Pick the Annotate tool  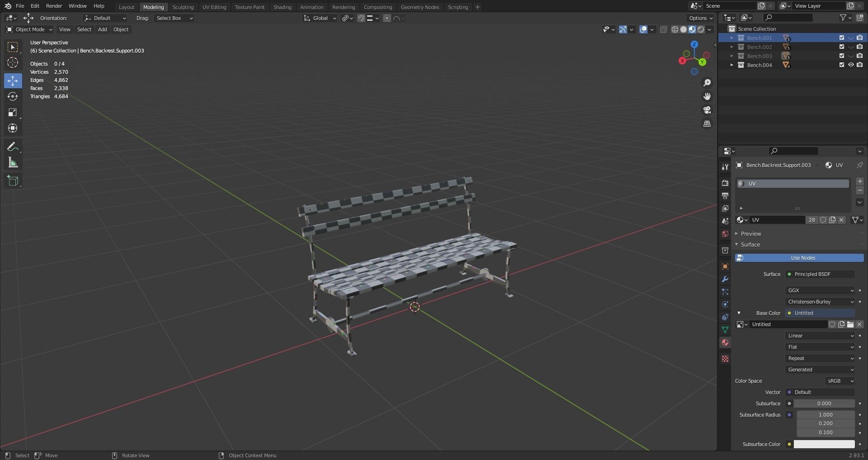coord(13,146)
